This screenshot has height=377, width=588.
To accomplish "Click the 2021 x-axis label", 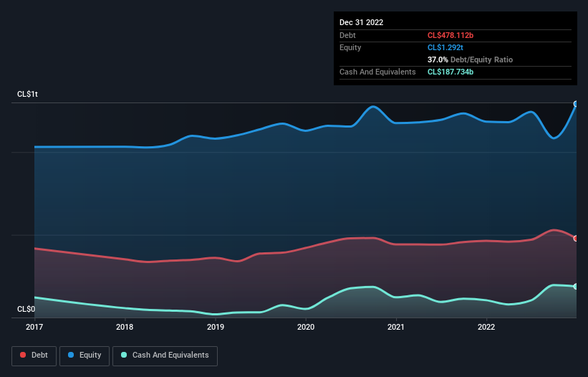I will click(x=396, y=327).
